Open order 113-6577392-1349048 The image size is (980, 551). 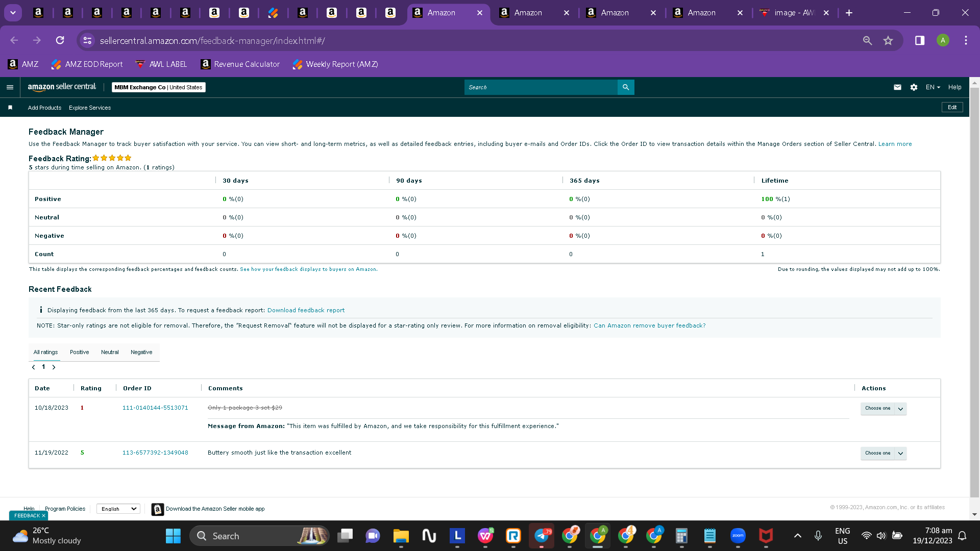click(155, 453)
